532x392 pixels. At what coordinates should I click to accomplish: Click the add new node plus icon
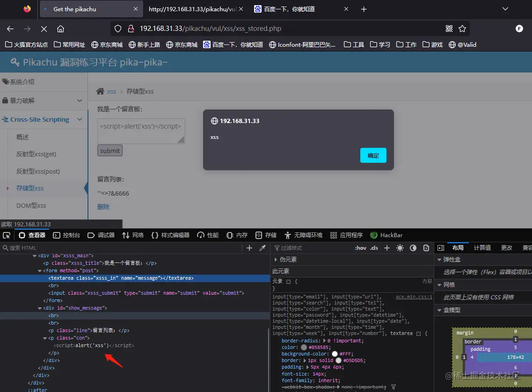(x=249, y=248)
